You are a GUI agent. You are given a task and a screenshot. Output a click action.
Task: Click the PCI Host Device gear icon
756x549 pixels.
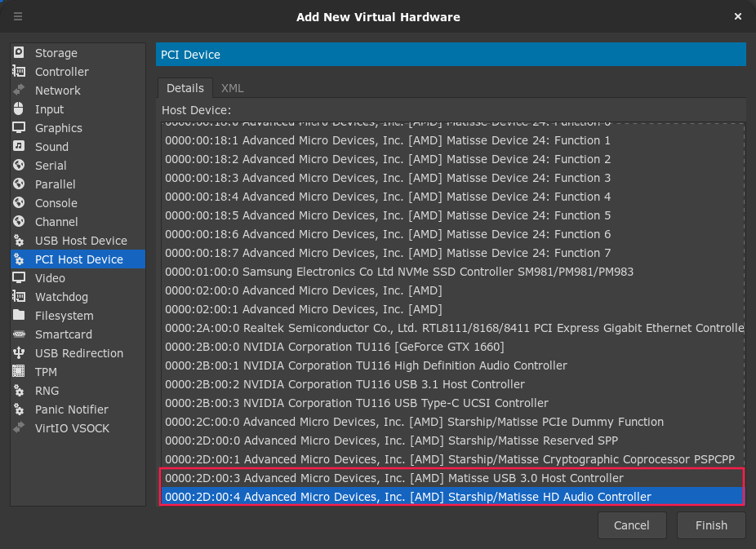click(19, 259)
